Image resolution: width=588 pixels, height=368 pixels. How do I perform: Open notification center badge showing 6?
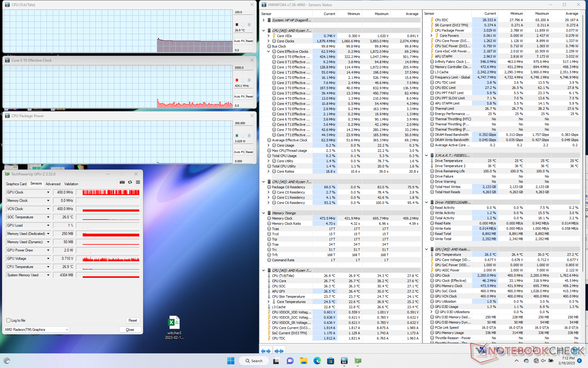pyautogui.click(x=579, y=361)
